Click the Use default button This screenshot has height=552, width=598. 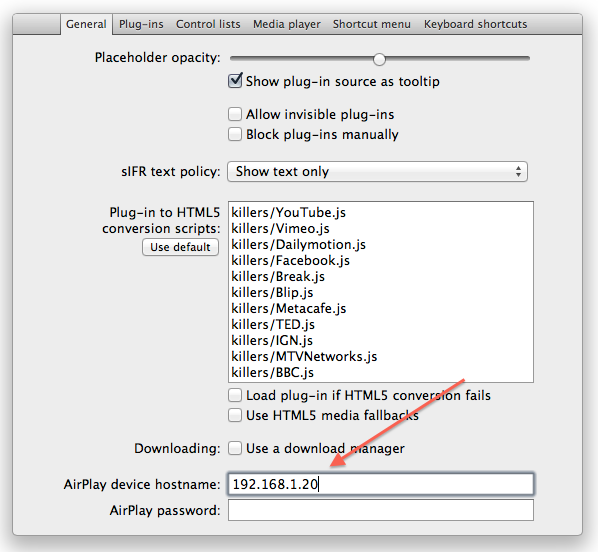click(180, 247)
